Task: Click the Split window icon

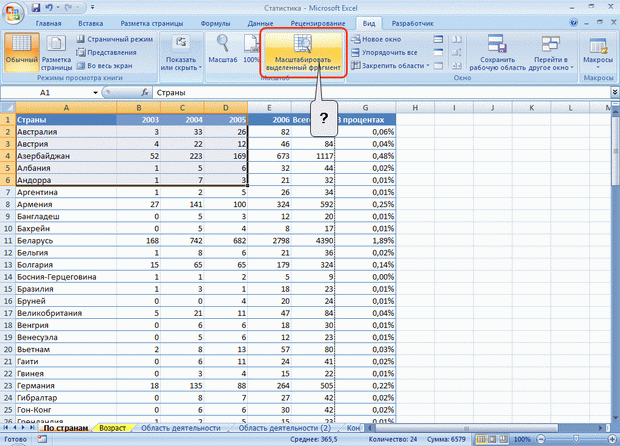Action: (x=438, y=39)
